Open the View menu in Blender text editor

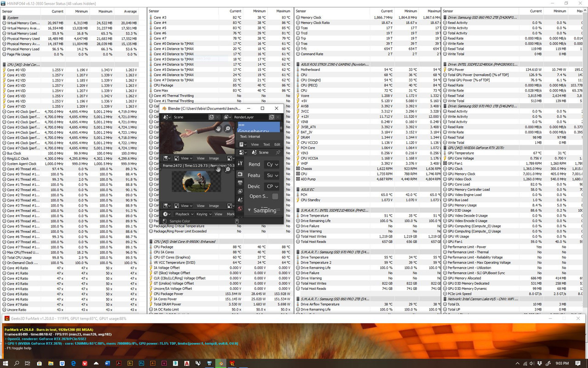coord(255,144)
